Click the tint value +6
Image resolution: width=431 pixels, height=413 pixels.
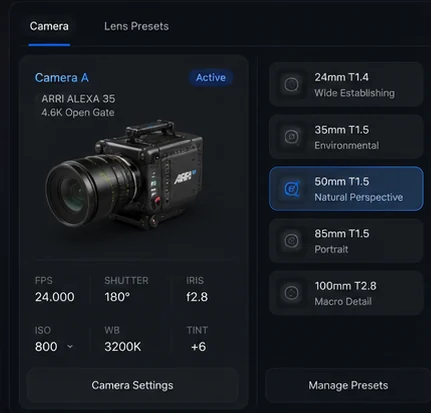tap(199, 347)
